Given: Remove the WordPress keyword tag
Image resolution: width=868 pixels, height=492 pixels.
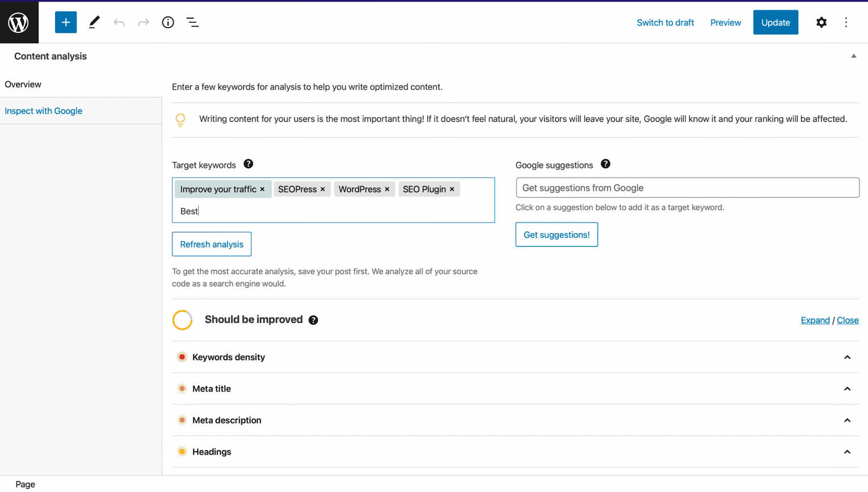Looking at the screenshot, I should (x=387, y=190).
